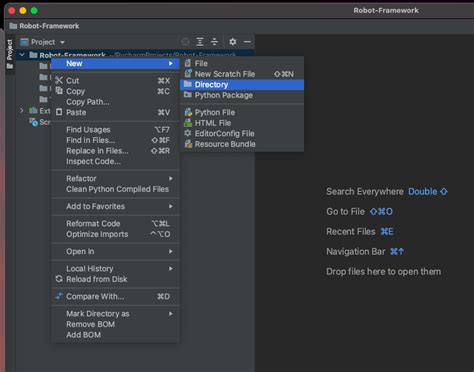Click the Go to File hint text
This screenshot has width=474, height=372.
pos(345,211)
